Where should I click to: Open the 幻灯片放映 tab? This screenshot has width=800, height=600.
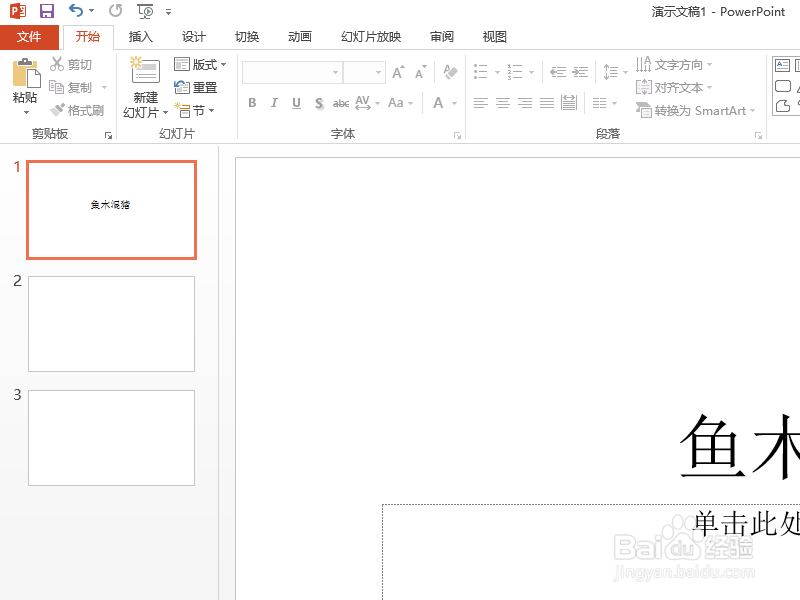point(371,37)
